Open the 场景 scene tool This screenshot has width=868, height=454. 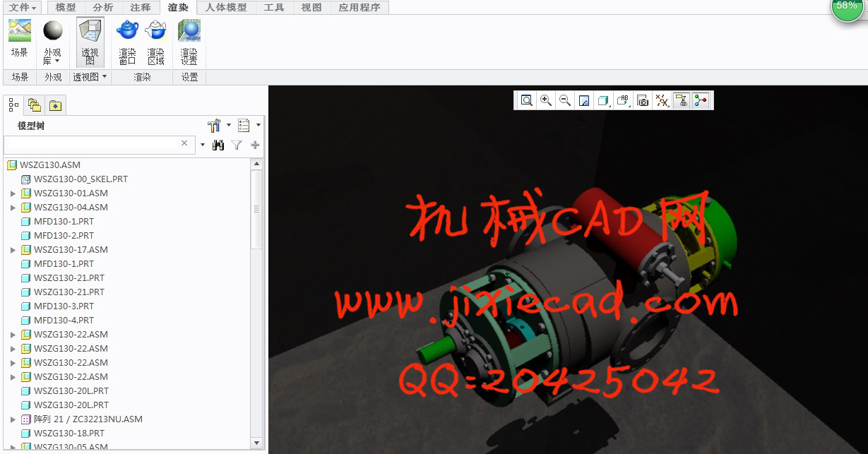(19, 40)
